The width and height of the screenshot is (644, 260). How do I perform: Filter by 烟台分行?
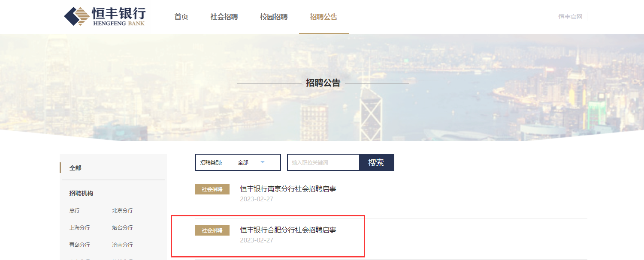[122, 228]
